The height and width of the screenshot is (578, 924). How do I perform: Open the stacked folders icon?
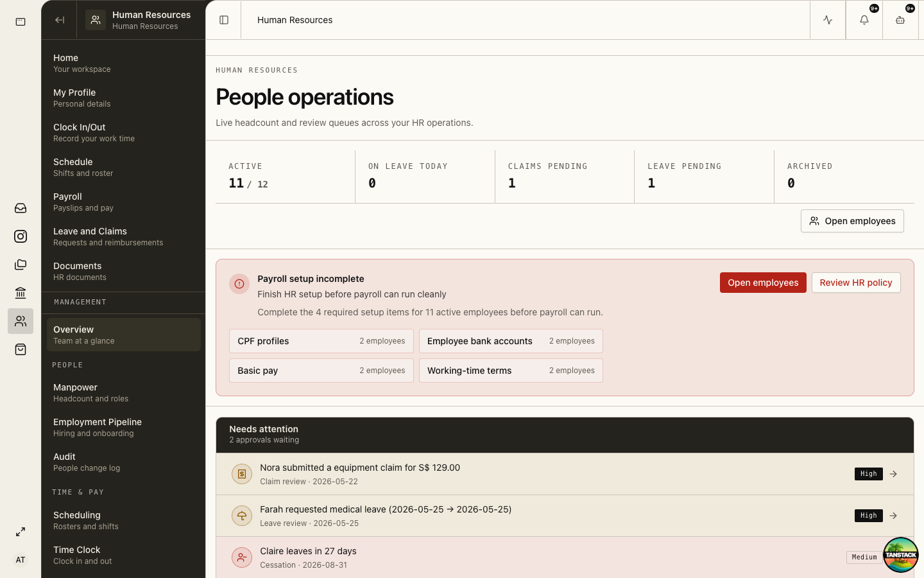coord(21,265)
